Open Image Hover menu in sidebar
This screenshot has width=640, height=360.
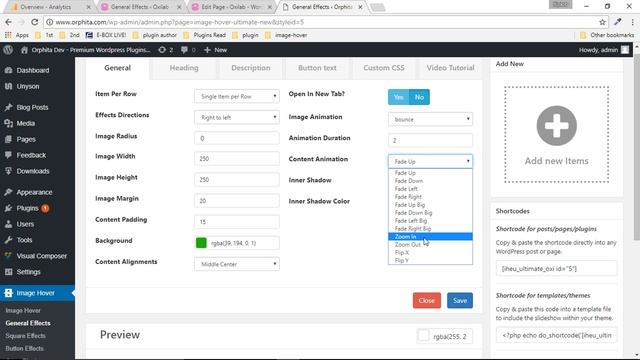37,293
